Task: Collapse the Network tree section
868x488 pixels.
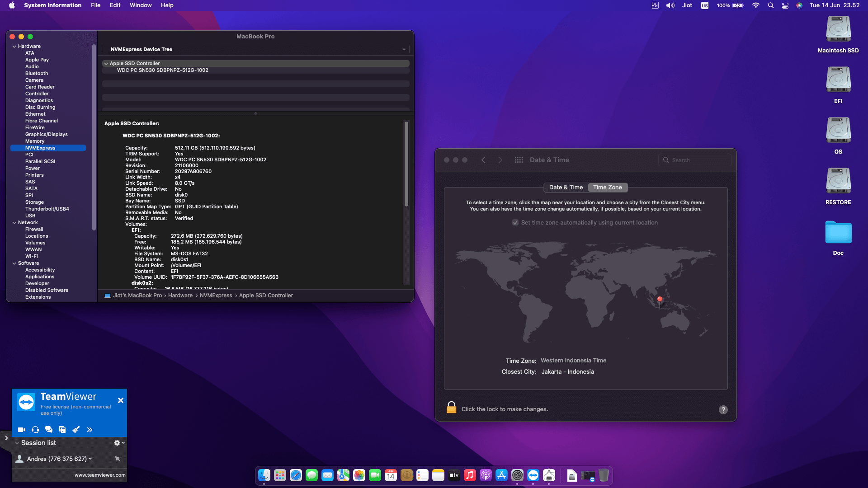Action: coord(14,223)
